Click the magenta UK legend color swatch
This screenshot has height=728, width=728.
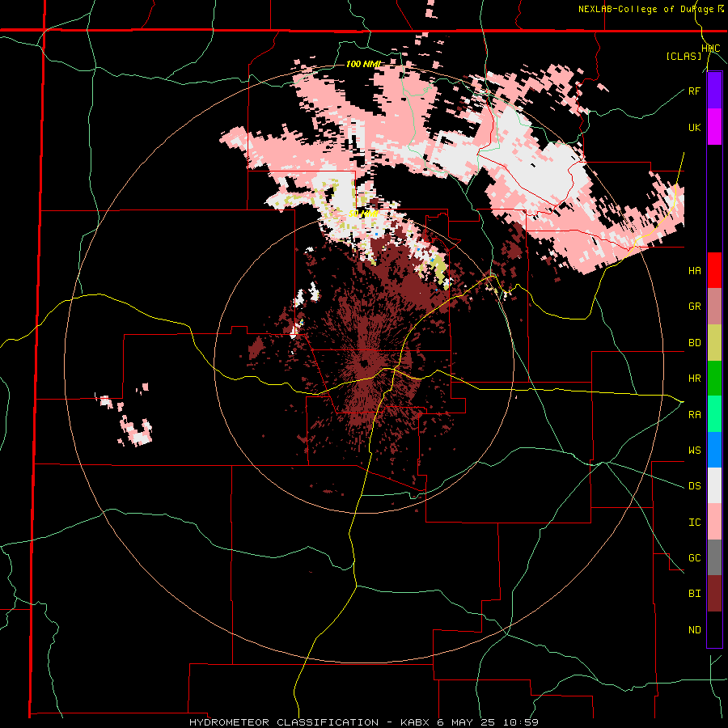(x=714, y=127)
